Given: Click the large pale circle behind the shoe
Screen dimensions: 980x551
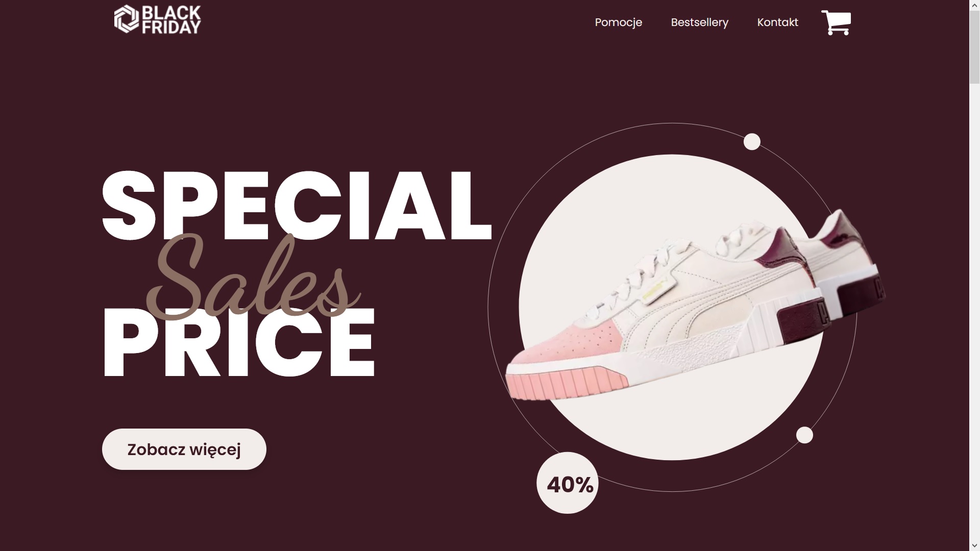Looking at the screenshot, I should pyautogui.click(x=671, y=307).
